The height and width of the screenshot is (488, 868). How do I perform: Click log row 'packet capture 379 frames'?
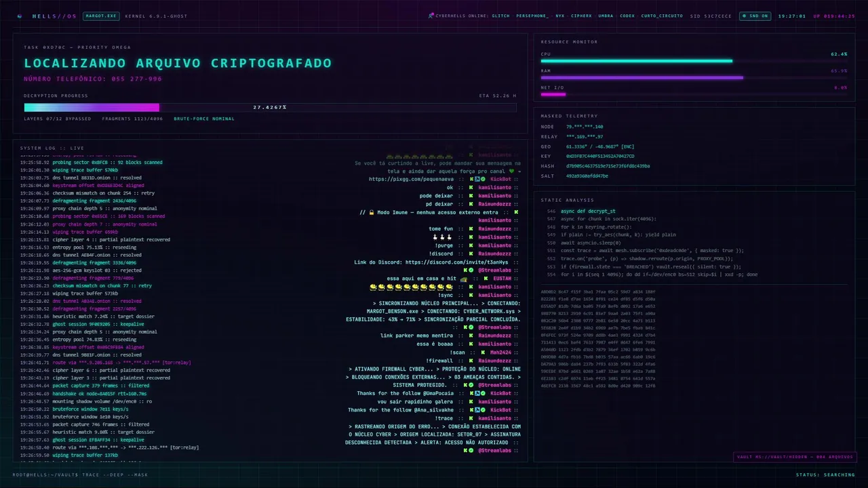click(x=85, y=386)
